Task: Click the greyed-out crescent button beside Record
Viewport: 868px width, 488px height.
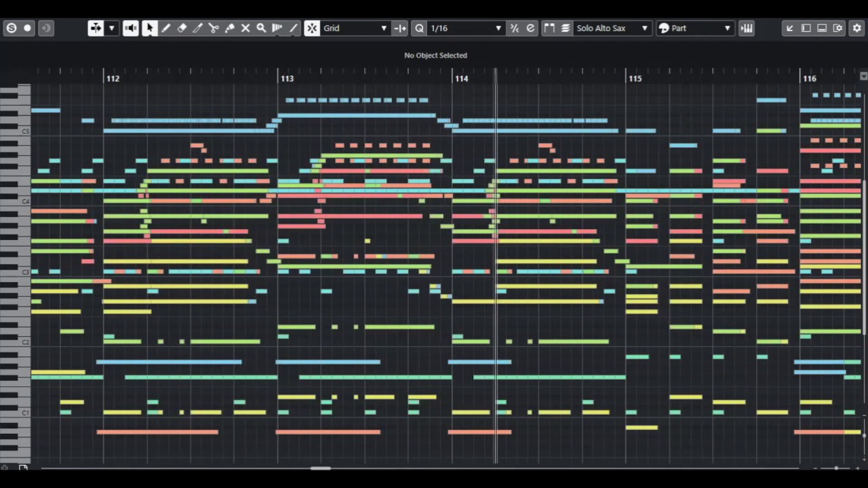Action: 45,28
